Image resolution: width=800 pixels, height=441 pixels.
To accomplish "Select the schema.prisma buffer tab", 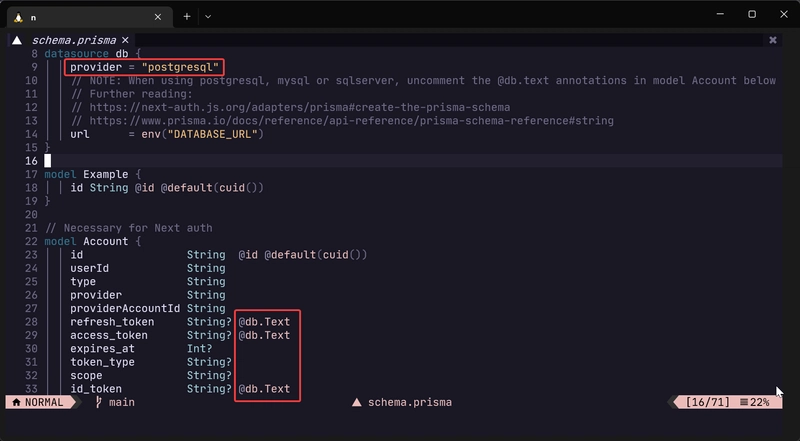I will click(74, 40).
